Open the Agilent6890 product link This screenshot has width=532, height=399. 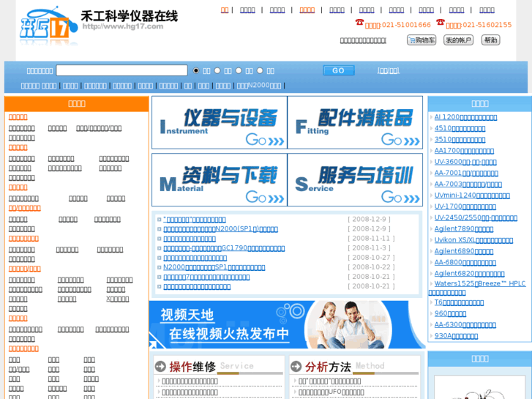coord(464,251)
